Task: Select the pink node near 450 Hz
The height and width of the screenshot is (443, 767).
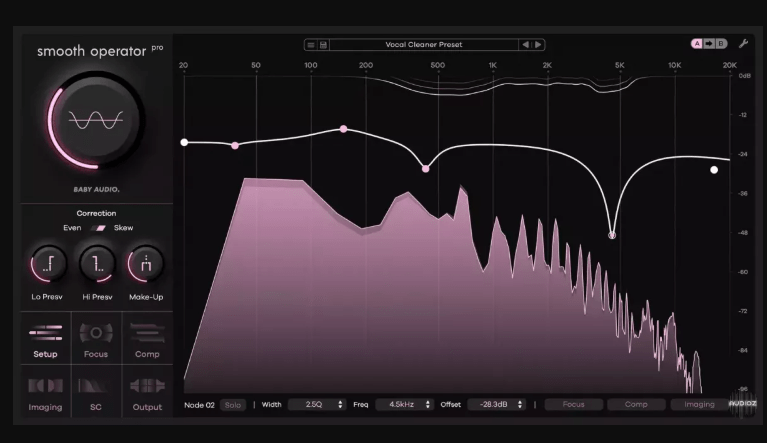Action: pos(426,169)
